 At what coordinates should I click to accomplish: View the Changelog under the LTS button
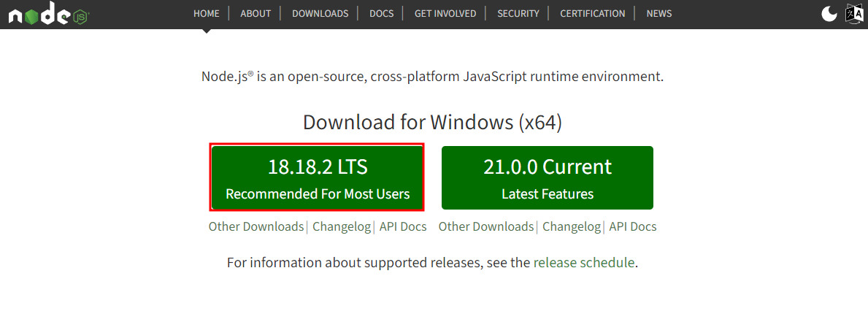coord(342,227)
